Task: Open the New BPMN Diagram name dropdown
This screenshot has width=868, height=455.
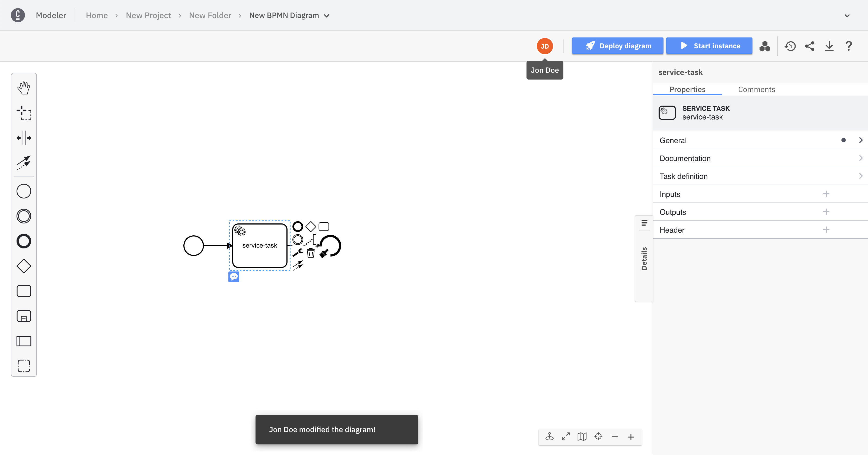Action: pos(326,15)
